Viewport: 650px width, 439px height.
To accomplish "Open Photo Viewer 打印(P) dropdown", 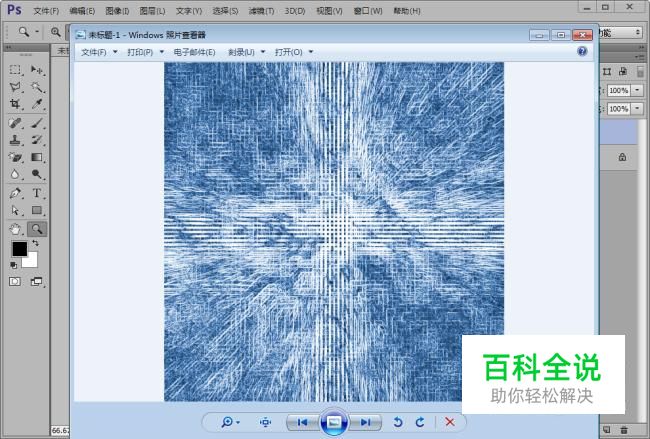I will [146, 52].
